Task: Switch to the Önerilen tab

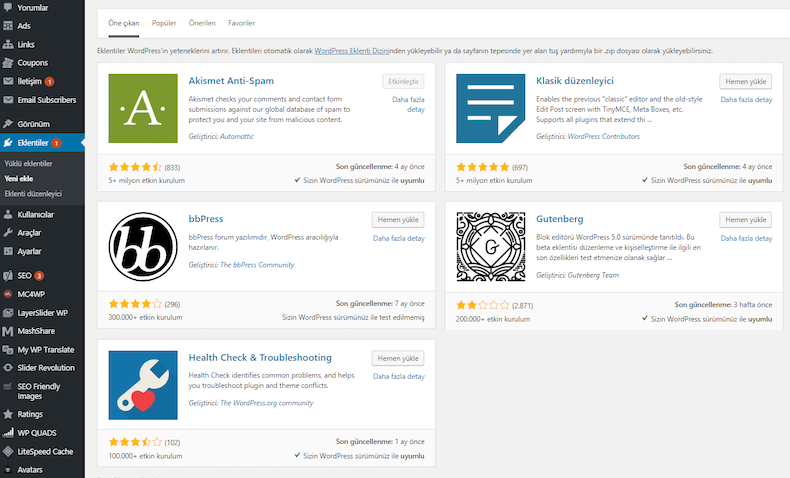Action: [x=202, y=23]
